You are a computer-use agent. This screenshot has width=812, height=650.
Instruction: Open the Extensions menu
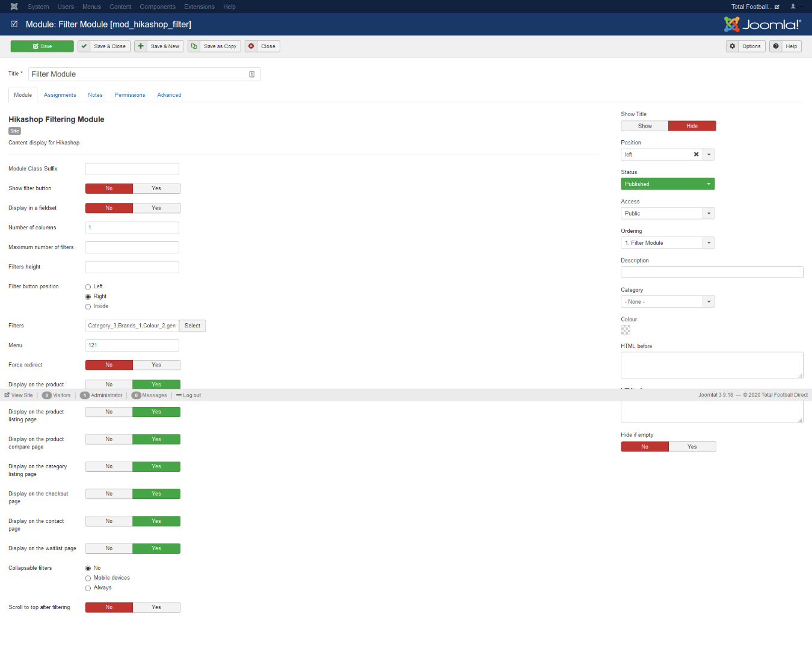[x=199, y=7]
